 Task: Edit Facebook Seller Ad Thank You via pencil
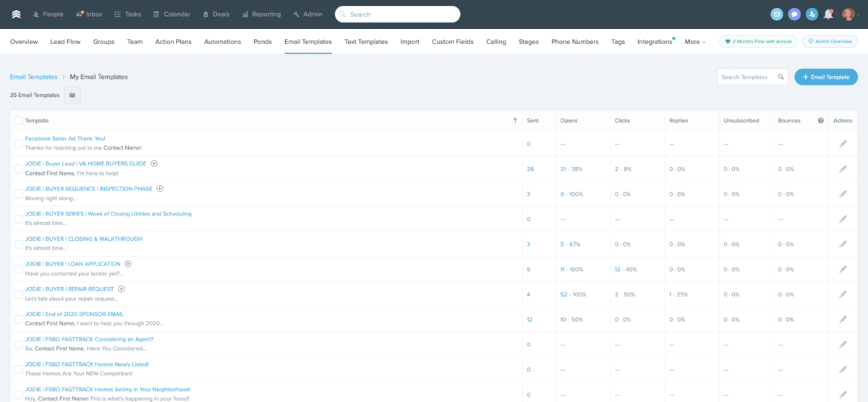[843, 144]
